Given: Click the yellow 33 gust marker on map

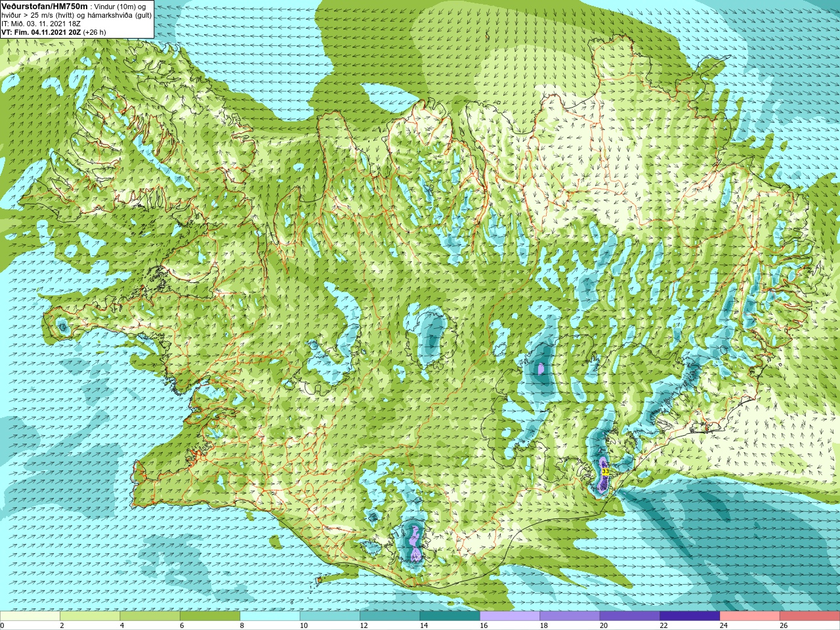Looking at the screenshot, I should tap(605, 471).
